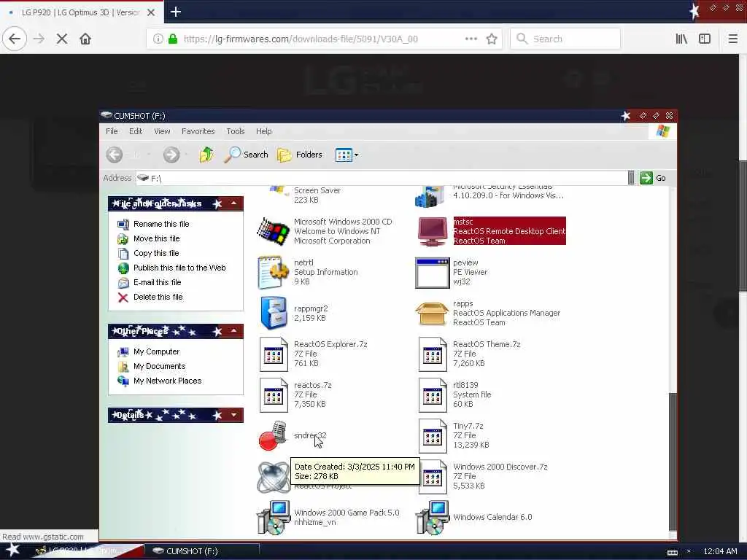This screenshot has width=747, height=560.
Task: Click Copy this file task
Action: tap(156, 253)
